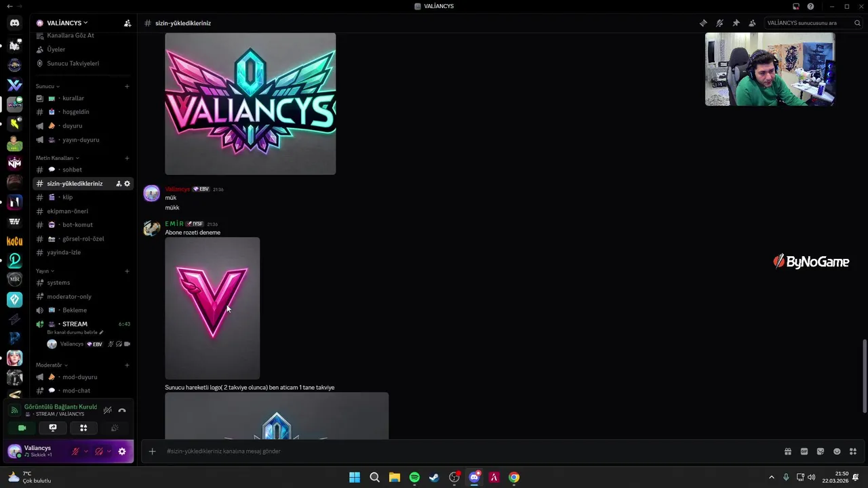Open the sticker picker in message bar

821,451
